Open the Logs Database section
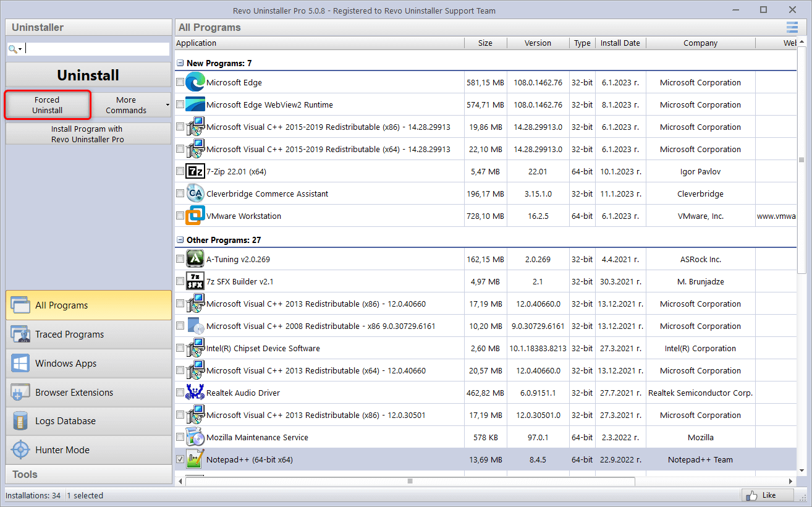This screenshot has height=507, width=812. (89, 421)
